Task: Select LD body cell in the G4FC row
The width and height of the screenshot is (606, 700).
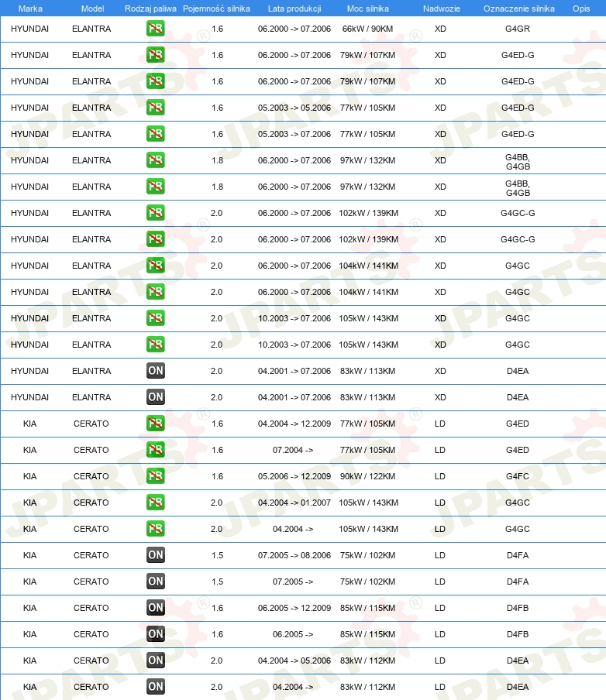Action: [439, 476]
